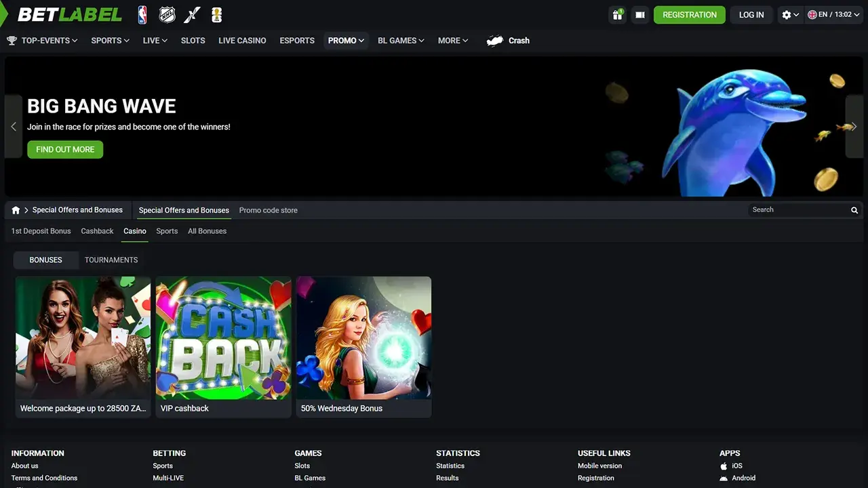Expand the LIVE menu
This screenshot has width=868, height=488.
pyautogui.click(x=155, y=41)
